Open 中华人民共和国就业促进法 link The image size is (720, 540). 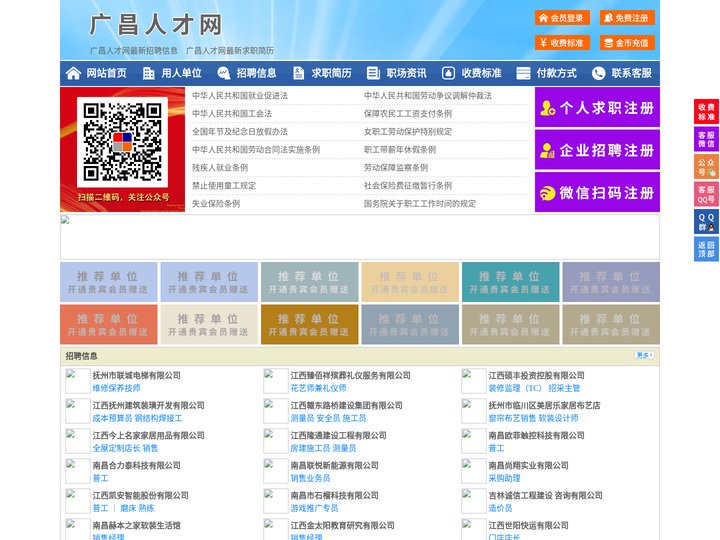tap(240, 96)
